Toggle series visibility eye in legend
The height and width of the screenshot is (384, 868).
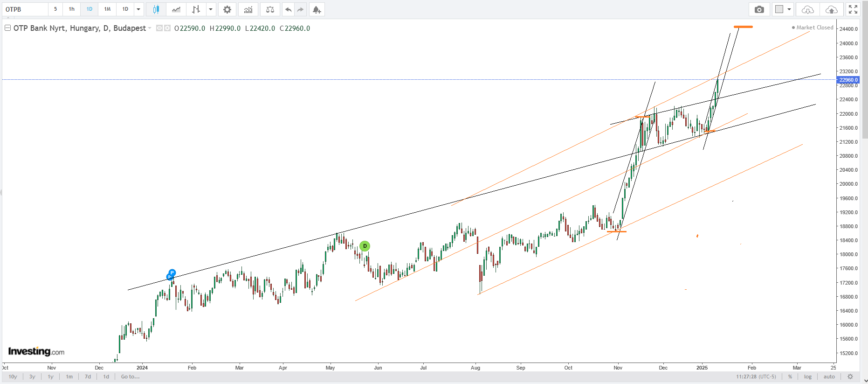[x=159, y=28]
